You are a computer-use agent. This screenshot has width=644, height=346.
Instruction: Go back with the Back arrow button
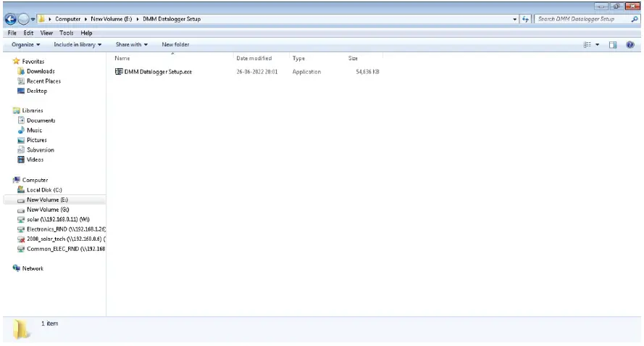point(11,19)
